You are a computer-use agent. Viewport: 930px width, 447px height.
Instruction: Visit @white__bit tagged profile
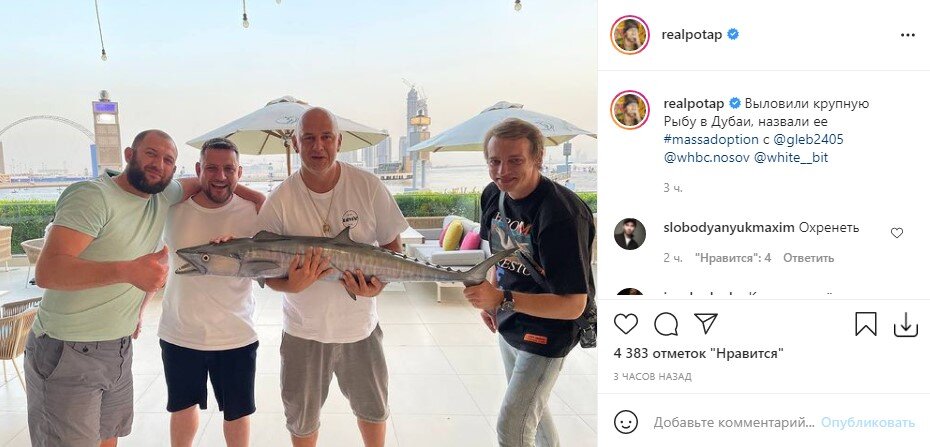(x=791, y=158)
